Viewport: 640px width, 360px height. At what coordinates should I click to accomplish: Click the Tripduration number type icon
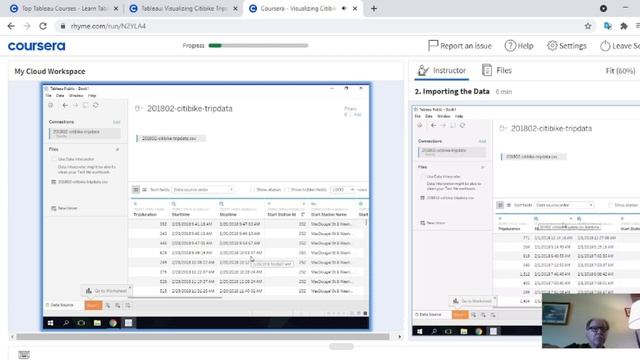point(135,204)
